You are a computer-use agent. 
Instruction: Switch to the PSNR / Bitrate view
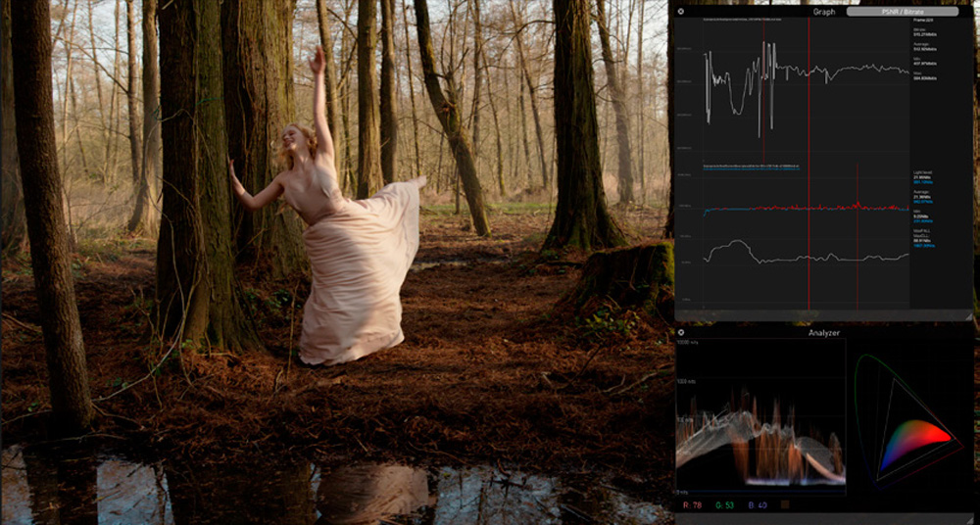click(x=902, y=12)
